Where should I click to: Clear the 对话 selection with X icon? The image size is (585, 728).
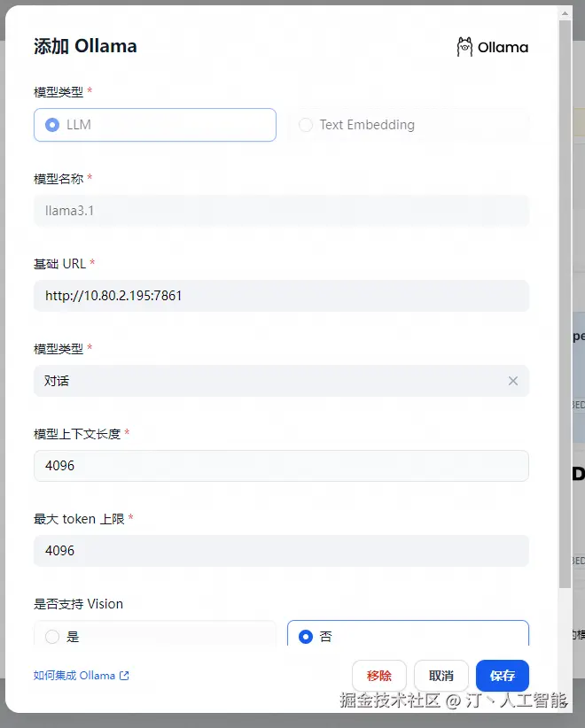coord(513,381)
